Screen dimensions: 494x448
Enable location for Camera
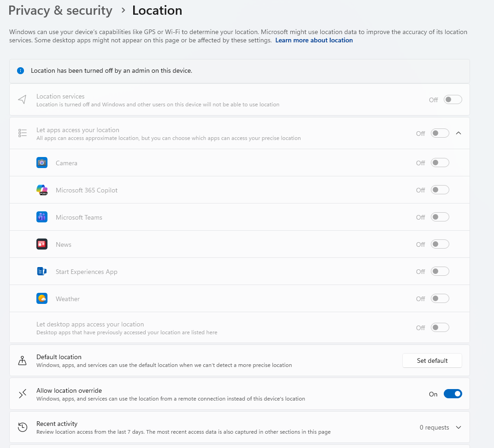point(440,163)
